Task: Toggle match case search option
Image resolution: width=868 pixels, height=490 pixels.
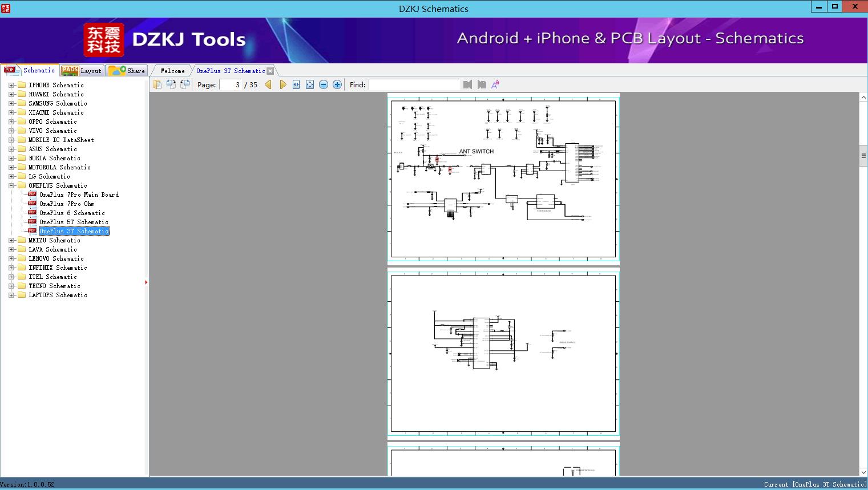Action: (495, 84)
